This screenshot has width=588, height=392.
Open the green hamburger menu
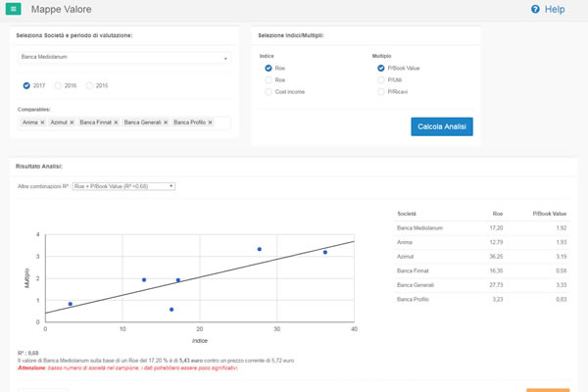tap(13, 9)
